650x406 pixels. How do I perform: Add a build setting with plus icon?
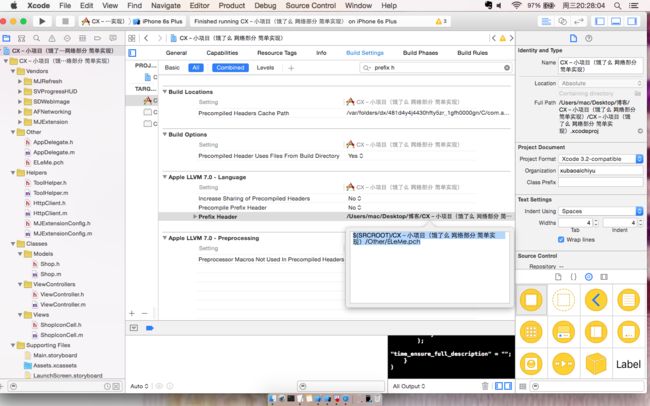coord(291,68)
